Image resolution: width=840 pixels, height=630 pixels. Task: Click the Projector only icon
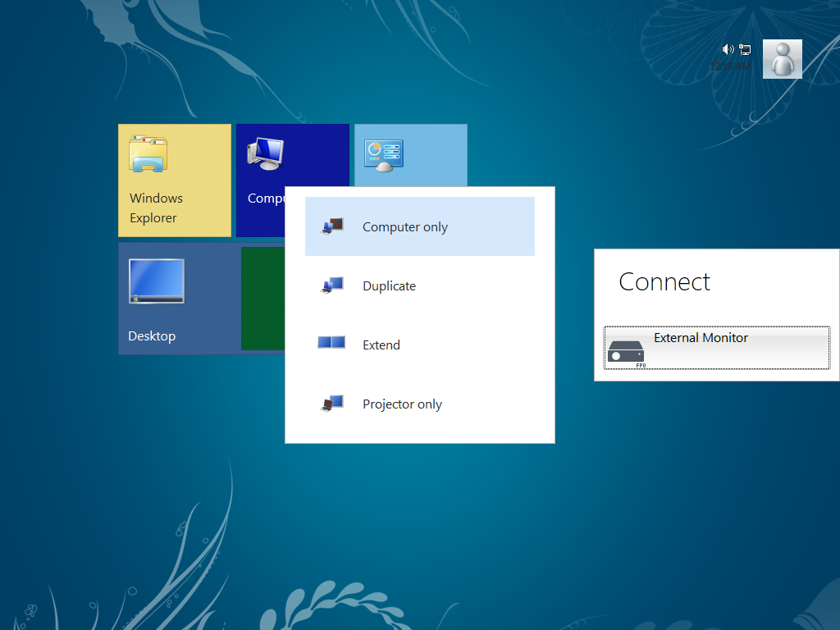pyautogui.click(x=331, y=404)
